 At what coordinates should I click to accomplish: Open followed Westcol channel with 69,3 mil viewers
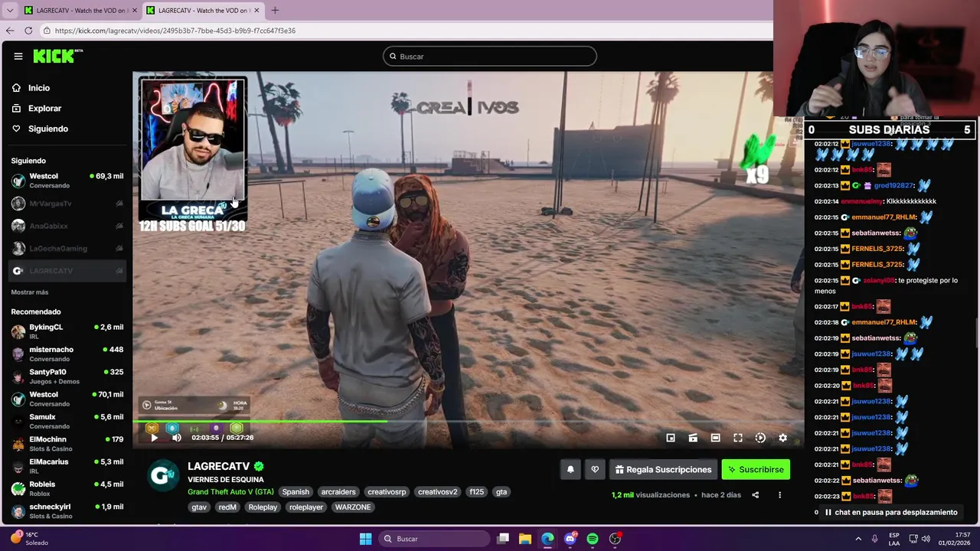coord(67,181)
